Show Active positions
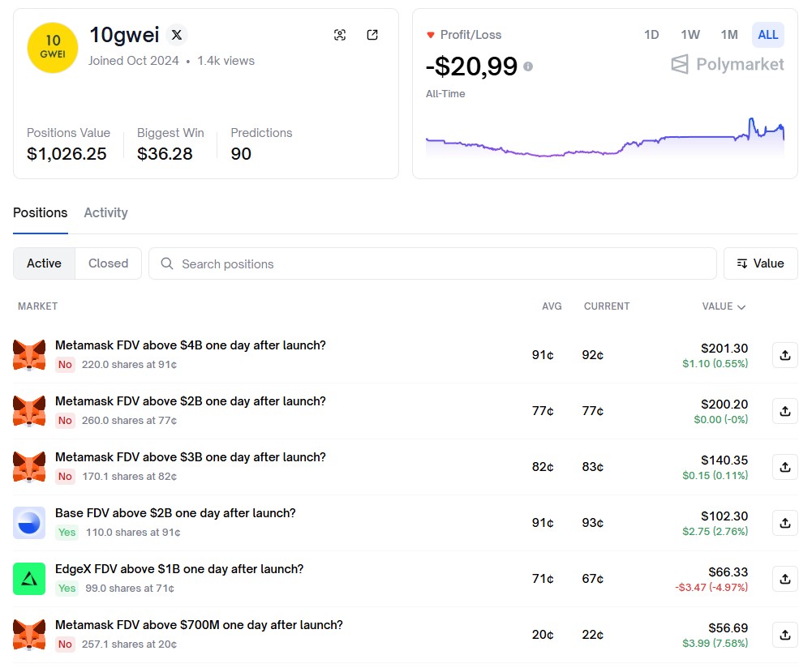This screenshot has height=668, width=812. point(44,263)
